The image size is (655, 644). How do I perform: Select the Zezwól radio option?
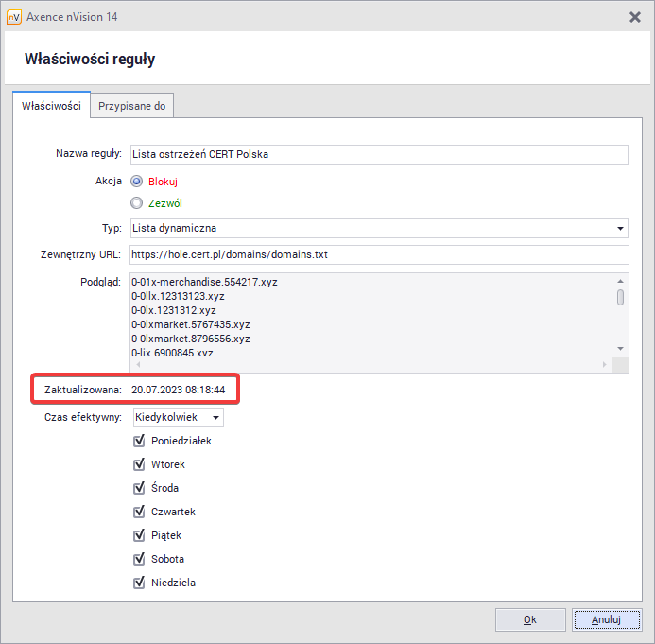pyautogui.click(x=137, y=202)
